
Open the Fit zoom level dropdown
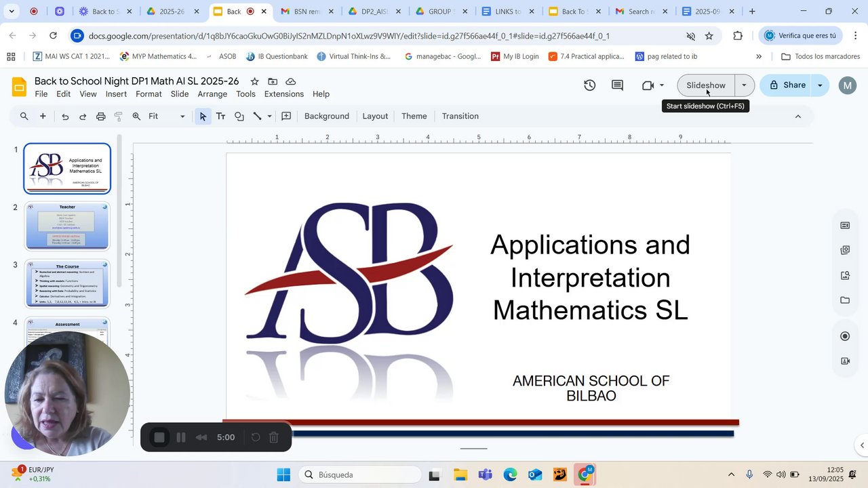166,117
